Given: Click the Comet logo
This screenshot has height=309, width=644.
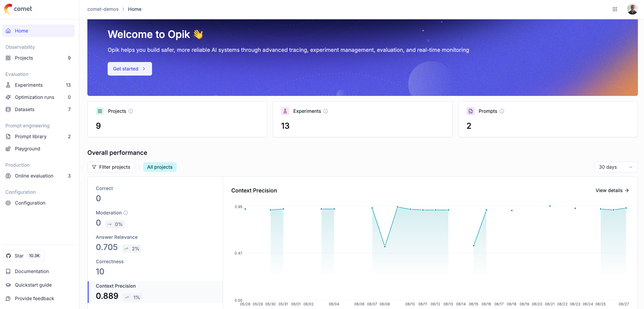Looking at the screenshot, I should [18, 9].
